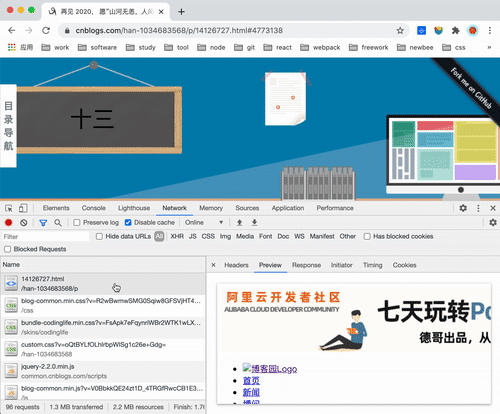The height and width of the screenshot is (414, 500).
Task: Clear the network log
Action: (23, 222)
